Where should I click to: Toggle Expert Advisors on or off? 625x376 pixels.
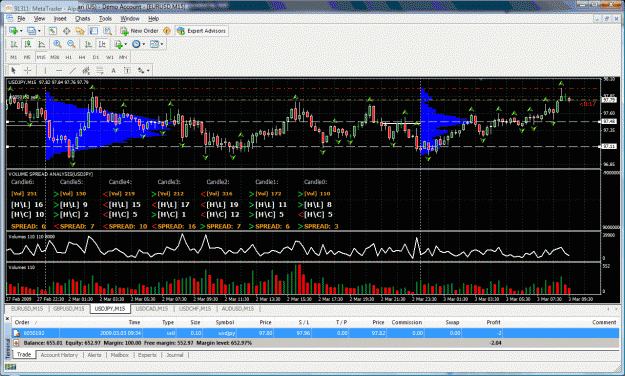point(201,31)
